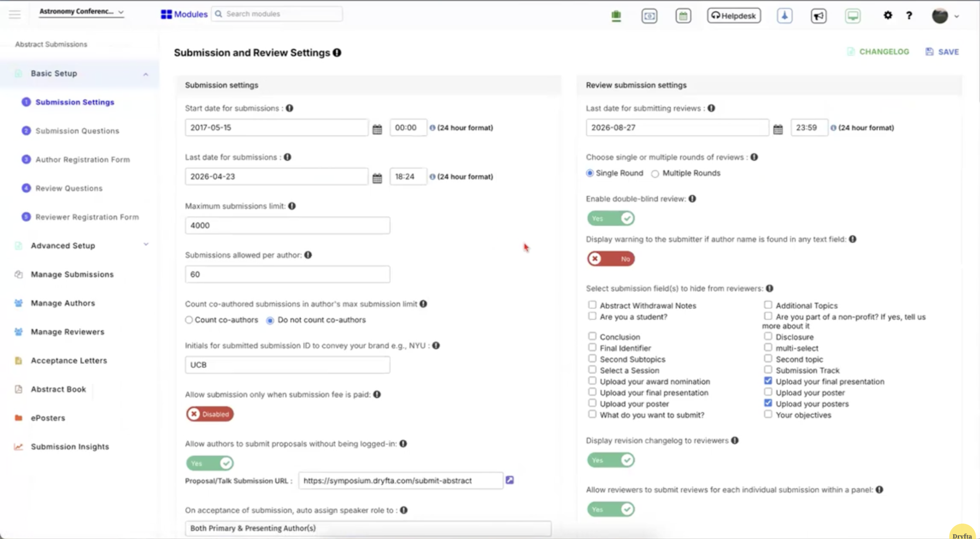Image resolution: width=980 pixels, height=539 pixels.
Task: Click the Proposal/Talk Submission URL field
Action: (x=401, y=480)
